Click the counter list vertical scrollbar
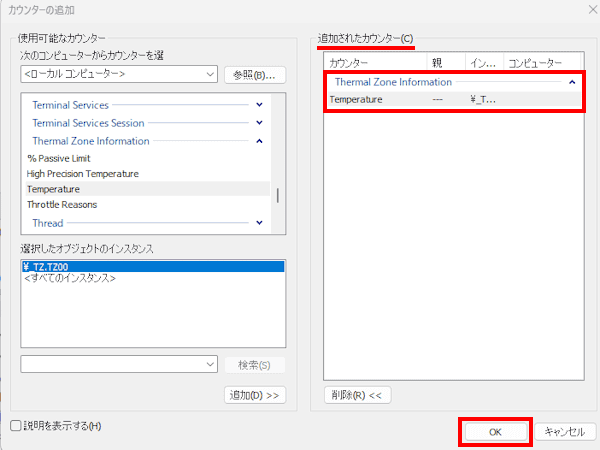Image resolution: width=600 pixels, height=450 pixels. [277, 195]
